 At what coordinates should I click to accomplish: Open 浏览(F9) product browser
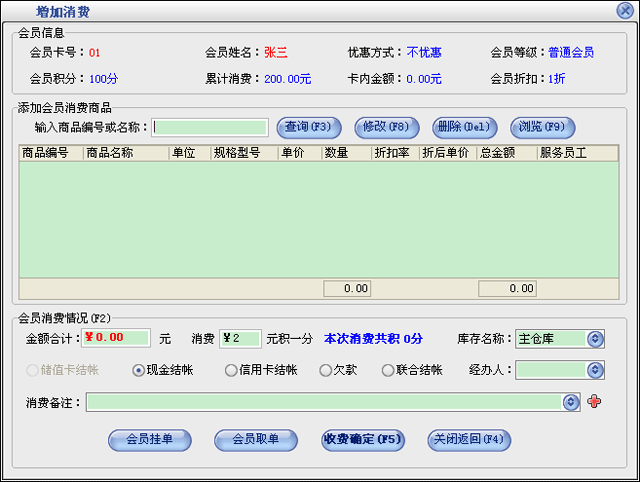tap(544, 127)
